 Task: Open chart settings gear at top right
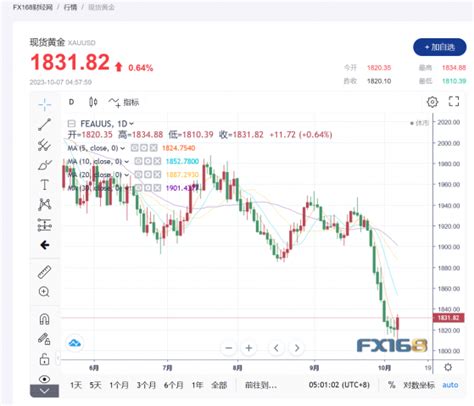(432, 102)
